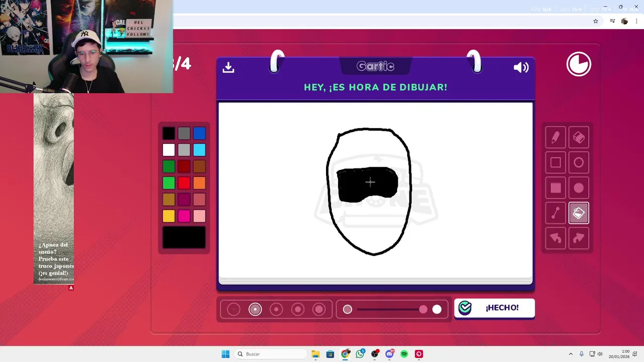Viewport: 644px width, 362px height.
Task: Select the filled ellipse tool
Action: click(x=579, y=188)
